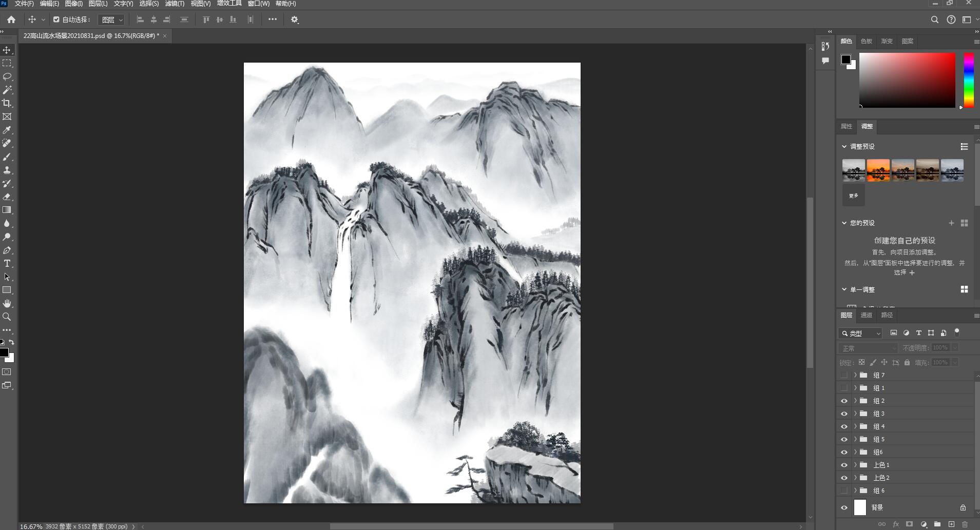980x530 pixels.
Task: Click Home icon in options bar
Action: click(x=11, y=19)
